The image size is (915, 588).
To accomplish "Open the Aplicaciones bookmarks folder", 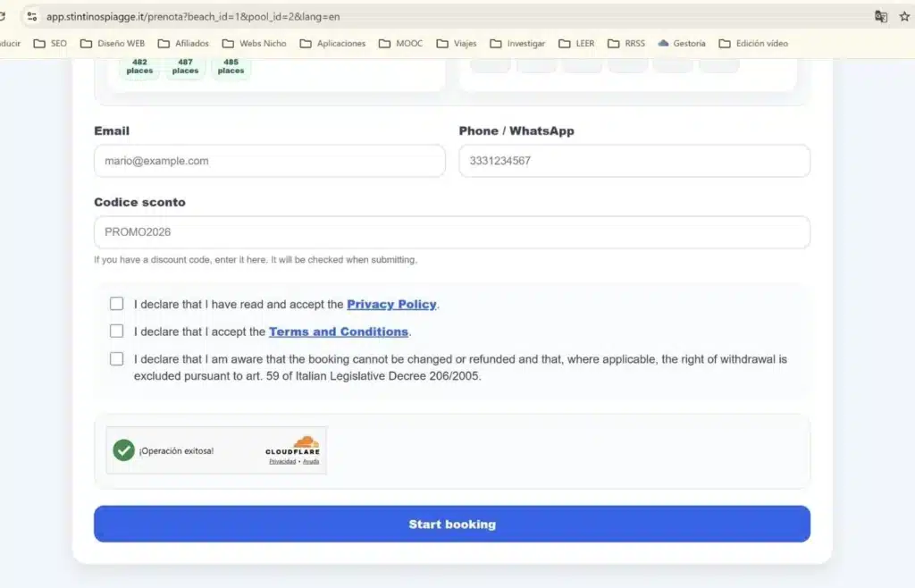I will (x=332, y=43).
